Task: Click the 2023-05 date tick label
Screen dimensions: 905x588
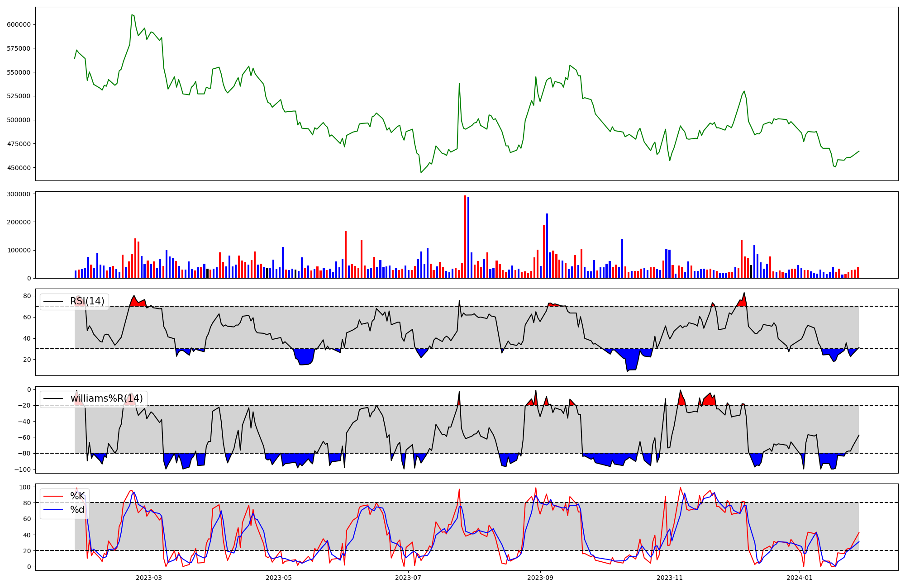Action: pos(279,578)
